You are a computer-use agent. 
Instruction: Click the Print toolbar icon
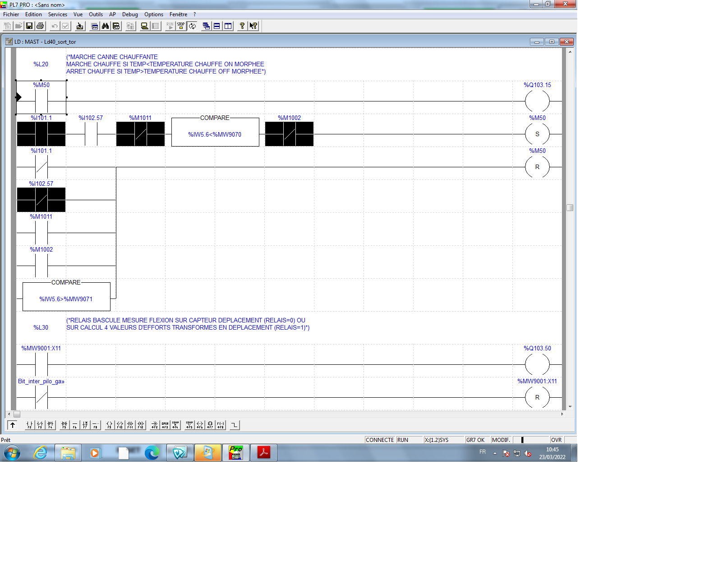click(x=40, y=26)
